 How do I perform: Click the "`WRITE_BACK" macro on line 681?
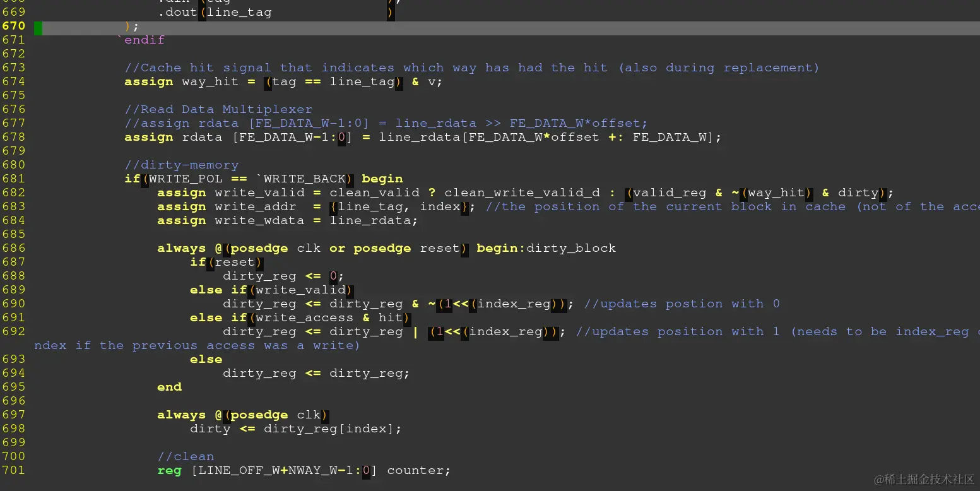coord(300,179)
